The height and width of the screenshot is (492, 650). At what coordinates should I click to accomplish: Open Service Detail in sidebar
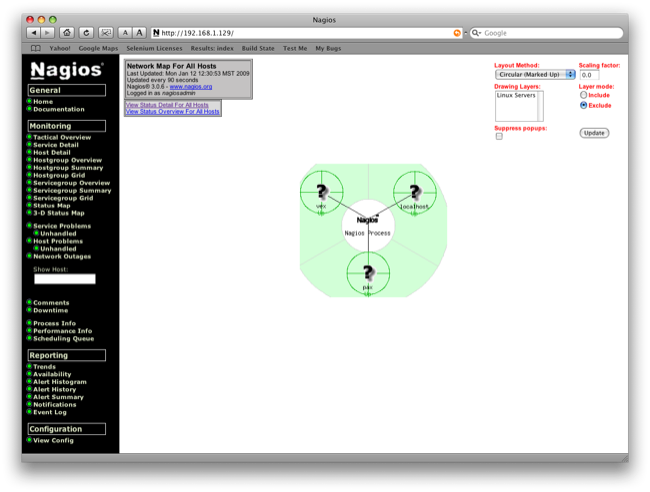click(56, 145)
